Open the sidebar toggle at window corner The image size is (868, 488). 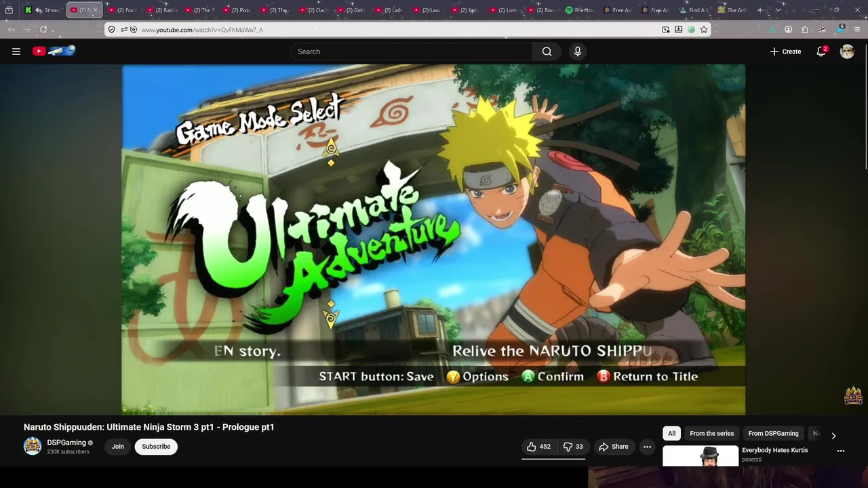pyautogui.click(x=9, y=10)
